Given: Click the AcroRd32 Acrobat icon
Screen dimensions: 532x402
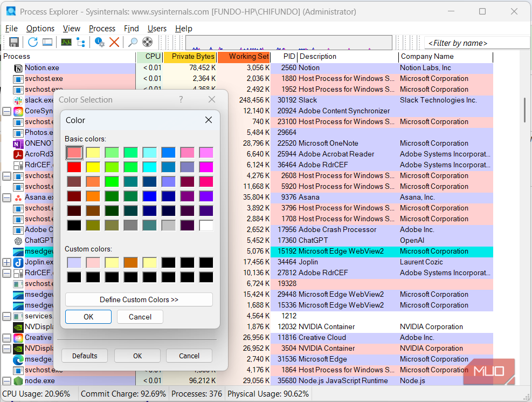Looking at the screenshot, I should coord(18,154).
